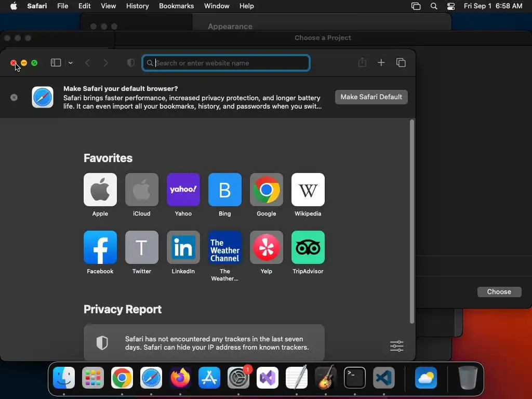Open The Weather Channel favorite
Screen dimensions: 532x399
pyautogui.click(x=224, y=256)
